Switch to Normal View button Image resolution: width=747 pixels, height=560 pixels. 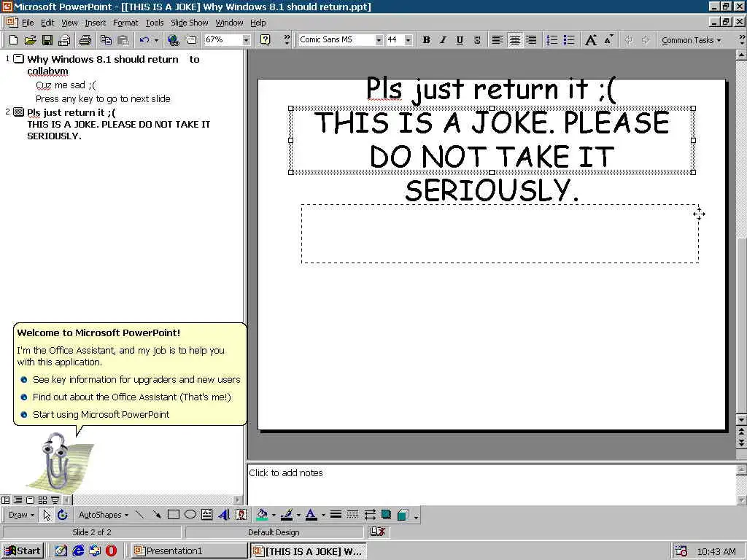[6, 500]
